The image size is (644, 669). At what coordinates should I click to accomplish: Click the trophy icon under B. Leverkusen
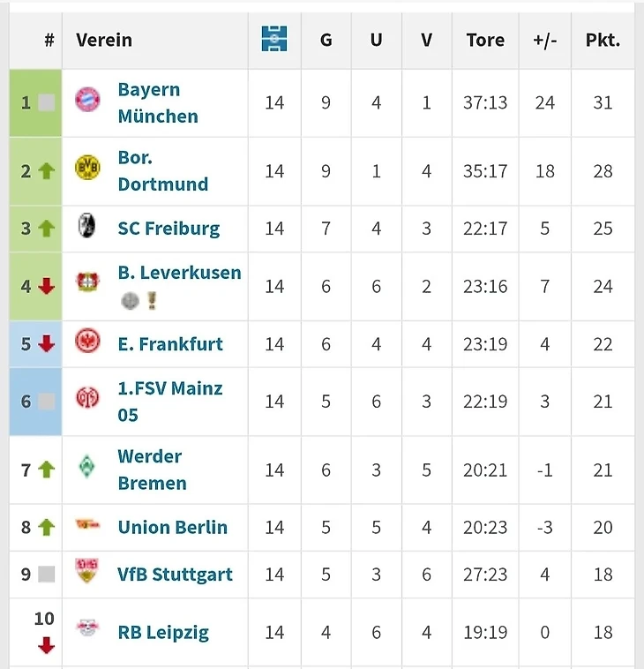(x=152, y=301)
